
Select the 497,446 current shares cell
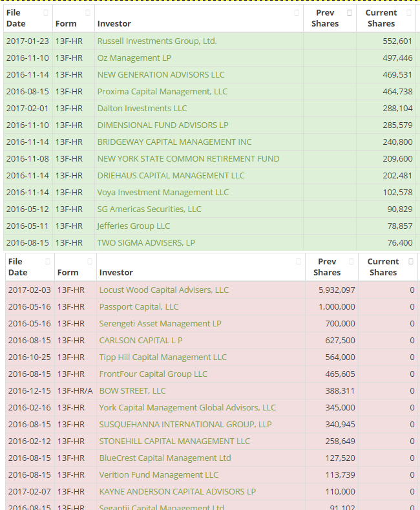coord(386,58)
